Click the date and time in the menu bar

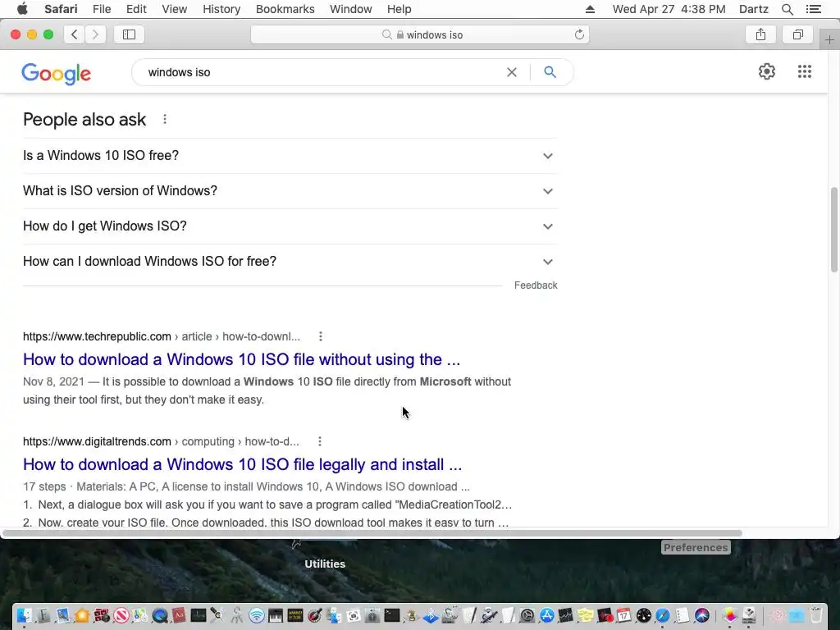coord(669,9)
